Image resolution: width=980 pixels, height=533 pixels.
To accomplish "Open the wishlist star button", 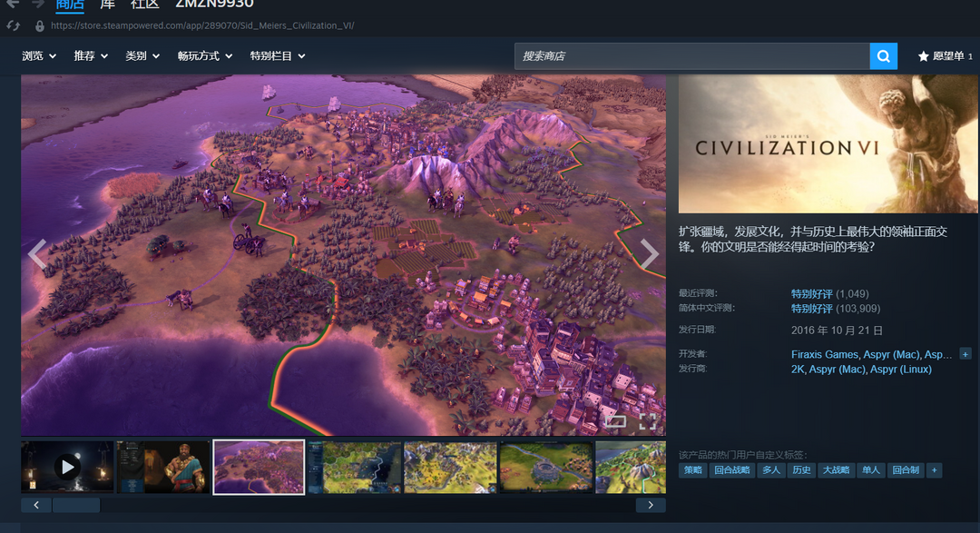I will tap(945, 56).
